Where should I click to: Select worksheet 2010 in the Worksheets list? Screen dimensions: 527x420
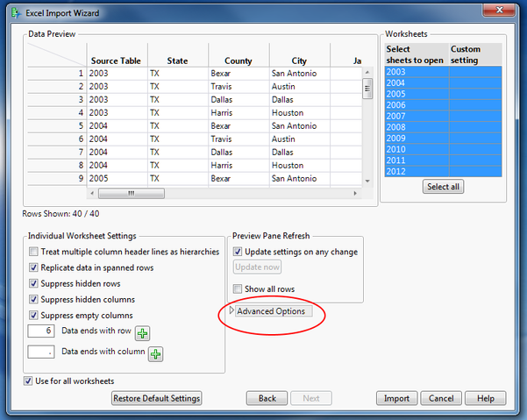[417, 149]
